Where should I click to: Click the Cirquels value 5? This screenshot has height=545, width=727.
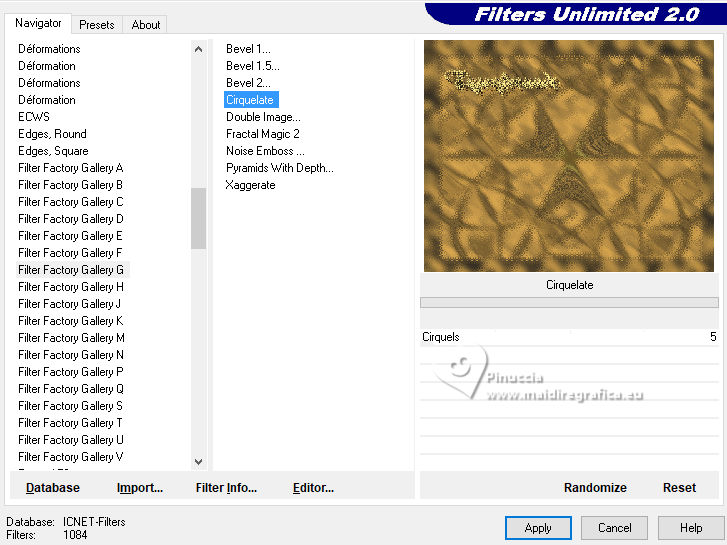(713, 337)
